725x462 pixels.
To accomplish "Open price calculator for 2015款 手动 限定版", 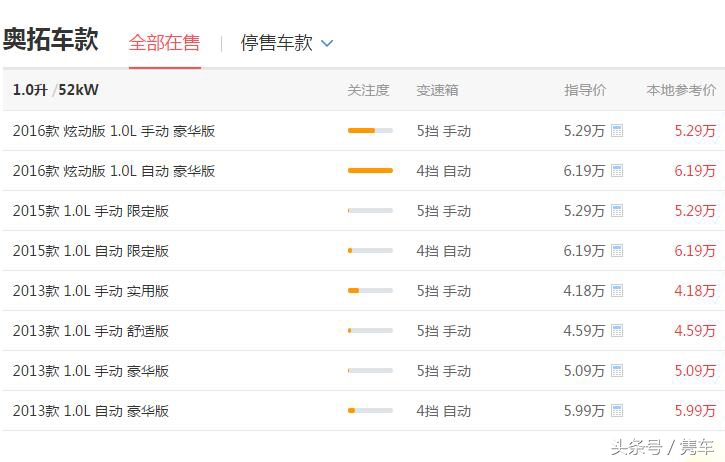I will coord(617,211).
